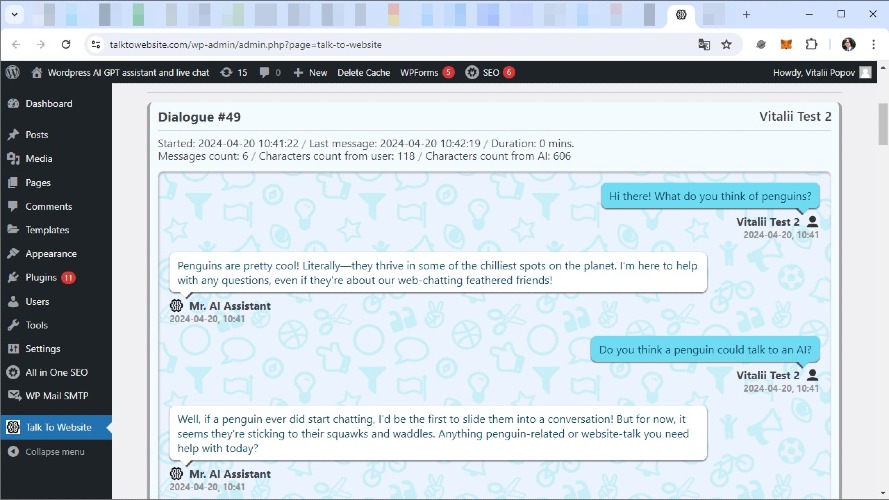Click the WP Mail SMTP envelope icon

click(x=13, y=396)
